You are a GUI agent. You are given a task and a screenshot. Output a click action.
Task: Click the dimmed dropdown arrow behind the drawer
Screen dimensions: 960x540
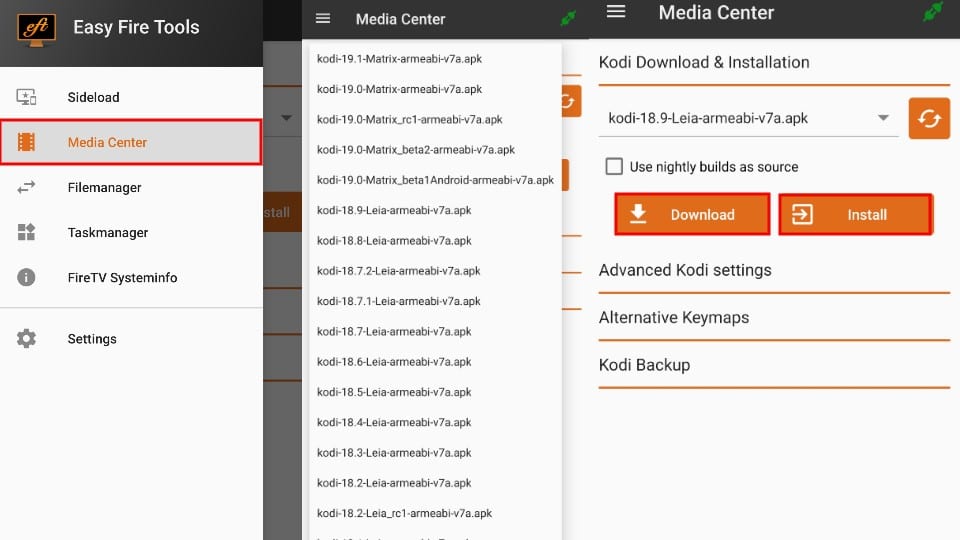287,118
